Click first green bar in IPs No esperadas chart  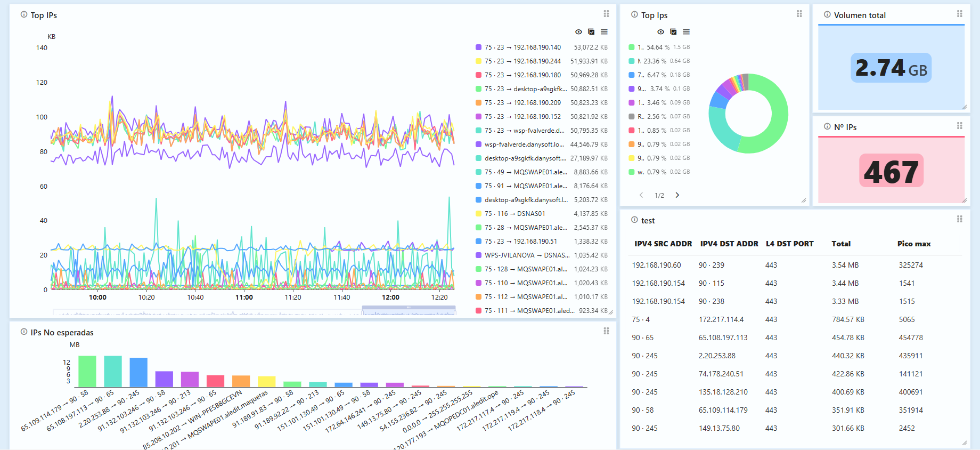87,371
